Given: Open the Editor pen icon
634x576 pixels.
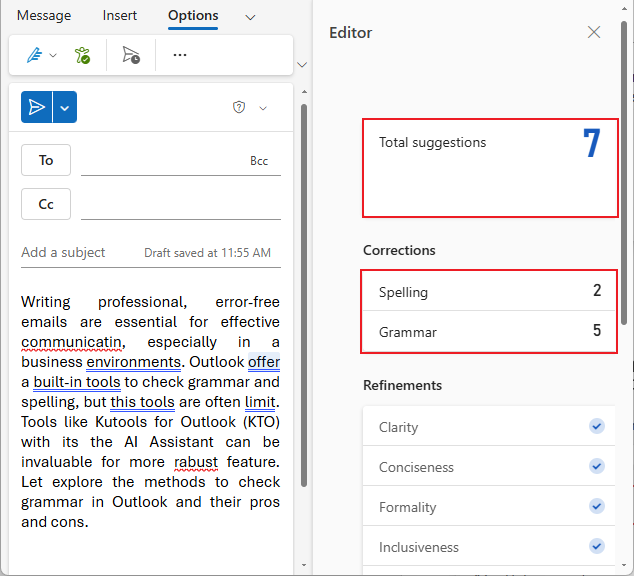Looking at the screenshot, I should (33, 55).
